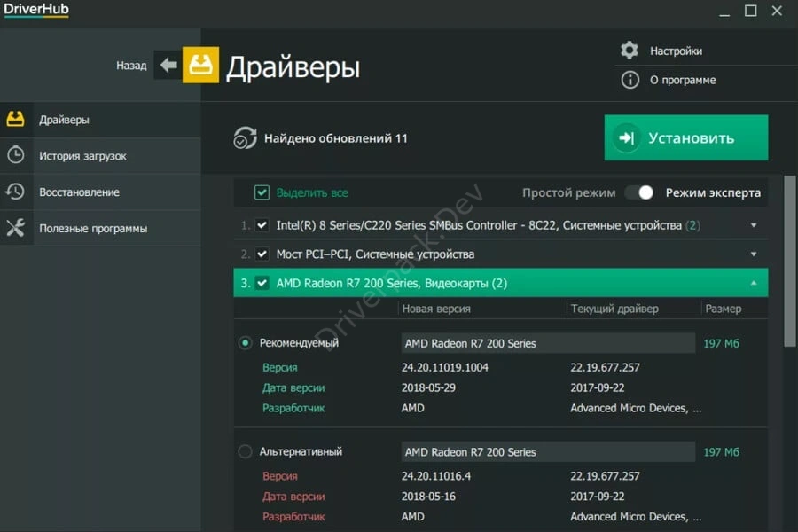Click the download history clock icon
The height and width of the screenshot is (532, 798).
pos(15,155)
